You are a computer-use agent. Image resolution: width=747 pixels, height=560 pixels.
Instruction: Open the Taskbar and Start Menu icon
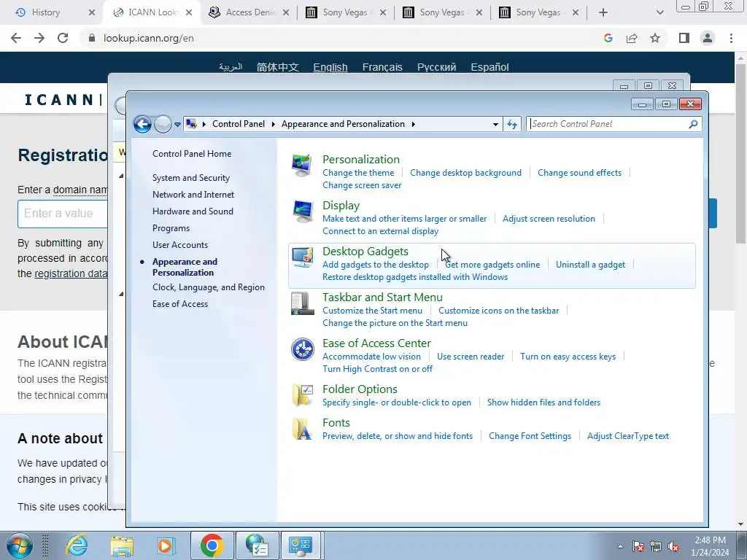point(302,303)
